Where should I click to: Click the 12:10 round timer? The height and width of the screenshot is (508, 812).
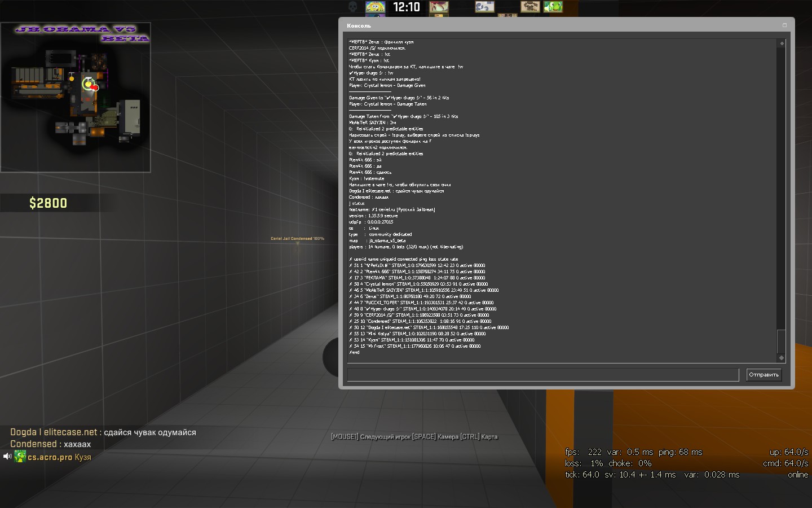click(407, 7)
